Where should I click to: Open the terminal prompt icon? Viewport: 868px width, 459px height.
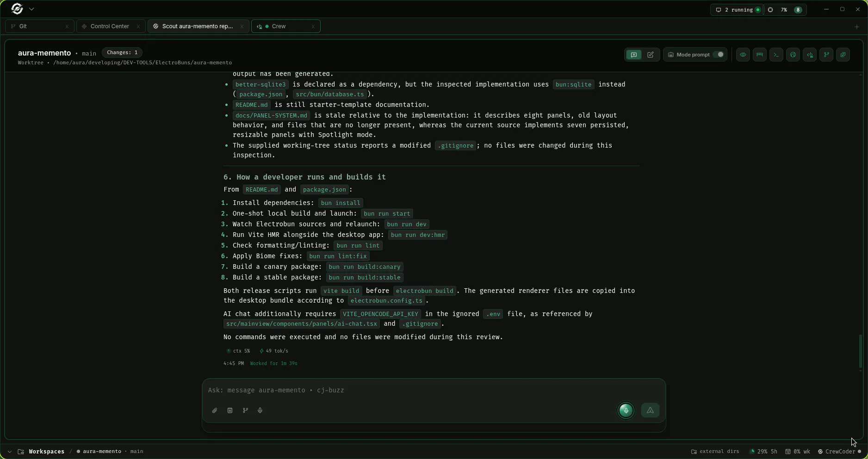776,55
